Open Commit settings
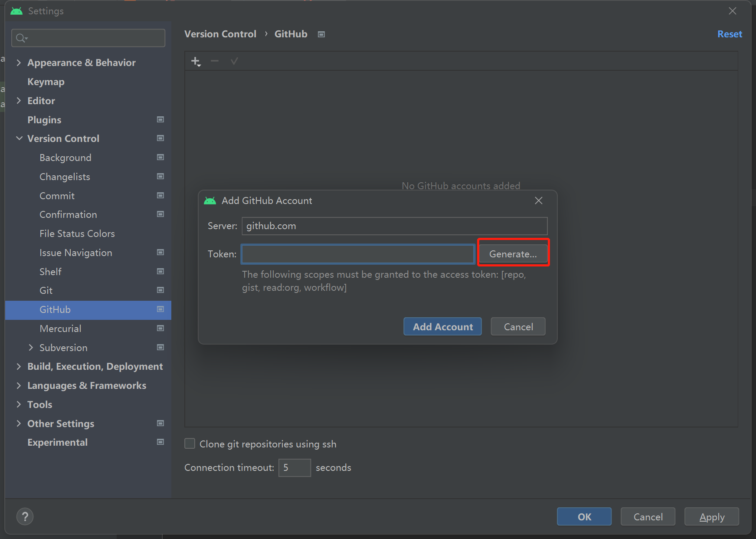The height and width of the screenshot is (539, 756). point(57,196)
